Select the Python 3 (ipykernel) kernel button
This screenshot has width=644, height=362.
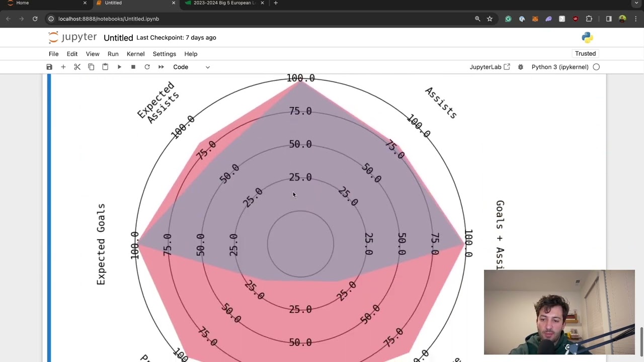pyautogui.click(x=560, y=67)
